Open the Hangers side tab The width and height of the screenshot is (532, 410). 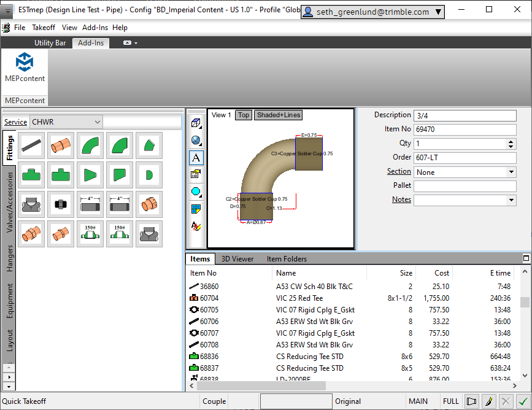coord(9,258)
